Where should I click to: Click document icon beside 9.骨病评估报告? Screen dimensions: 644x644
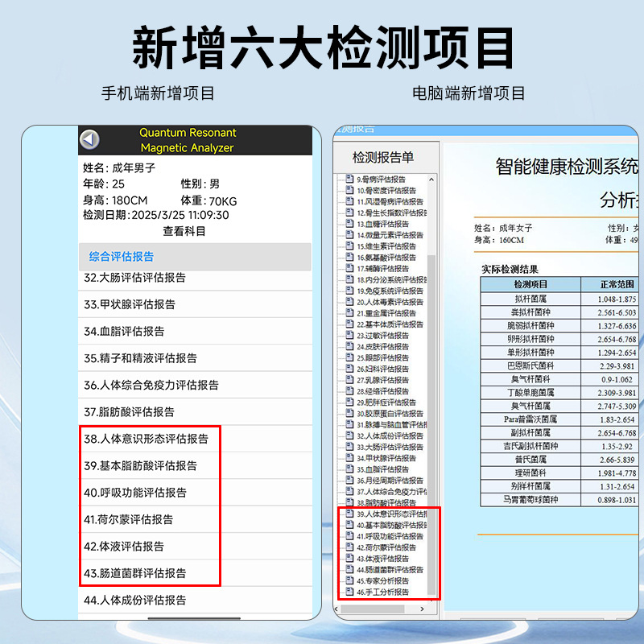[x=349, y=179]
